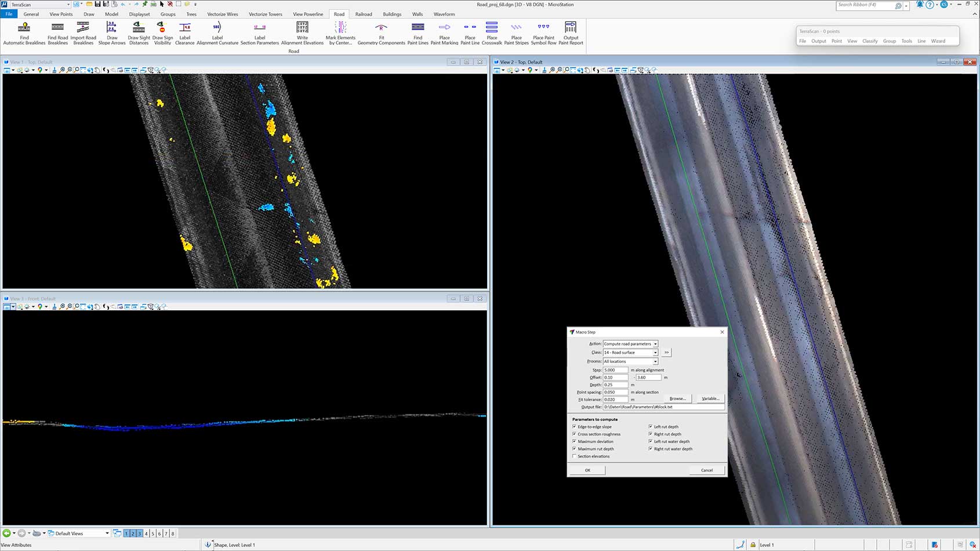Toggle Right rut water depth checkbox
980x551 pixels.
(651, 449)
